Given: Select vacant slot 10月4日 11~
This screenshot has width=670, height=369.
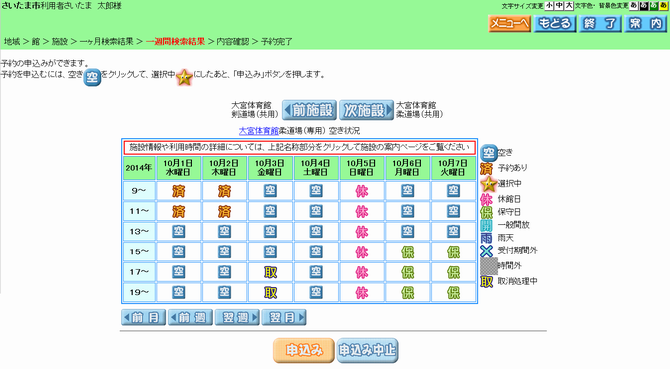Looking at the screenshot, I should (316, 211).
